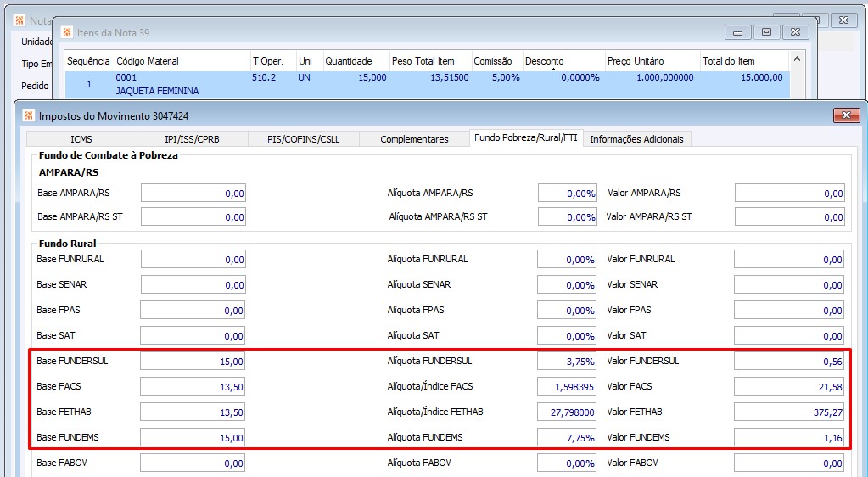Close the Itens da Nota 39 window
Image resolution: width=868 pixels, height=477 pixels.
click(x=796, y=32)
